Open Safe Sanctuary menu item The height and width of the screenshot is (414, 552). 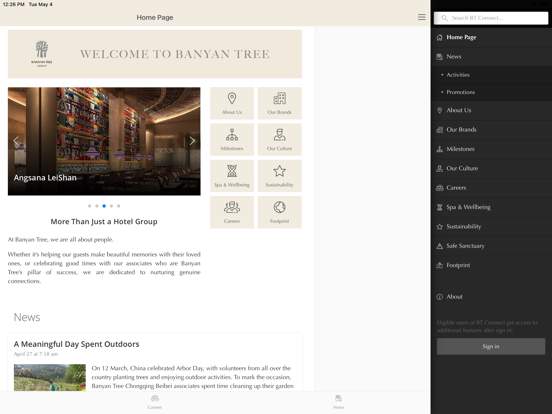click(x=491, y=246)
